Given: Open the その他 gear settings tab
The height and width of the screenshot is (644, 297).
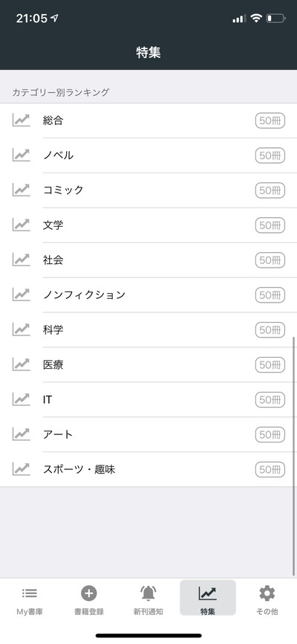Looking at the screenshot, I should 267,599.
